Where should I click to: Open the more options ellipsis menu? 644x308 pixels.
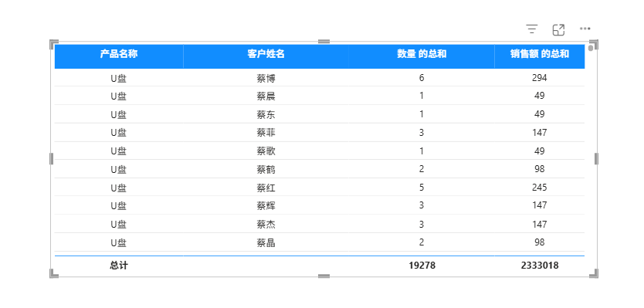pyautogui.click(x=585, y=29)
